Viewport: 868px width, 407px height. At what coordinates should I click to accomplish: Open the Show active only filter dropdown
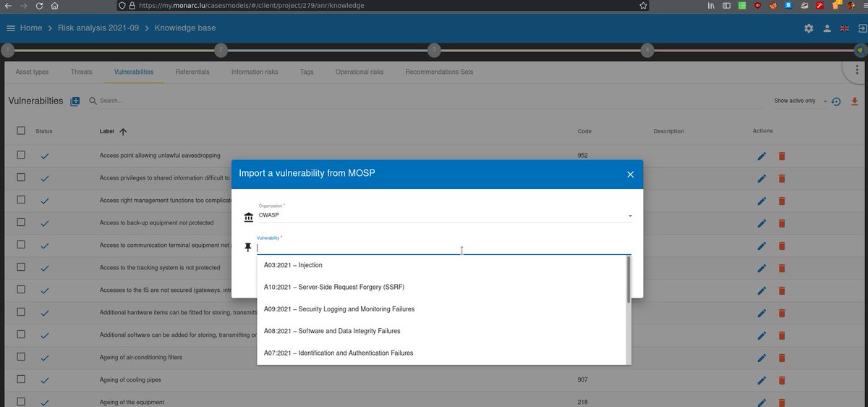point(800,101)
